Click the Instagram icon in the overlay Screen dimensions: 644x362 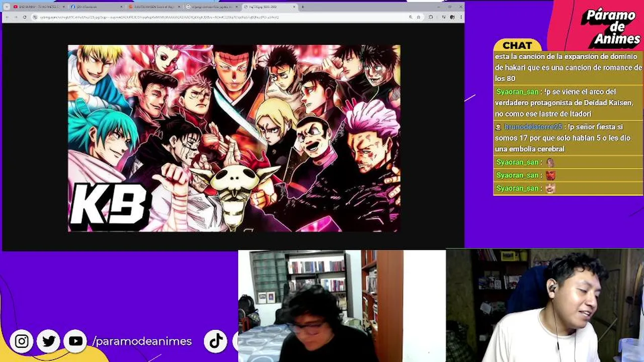coord(22,341)
